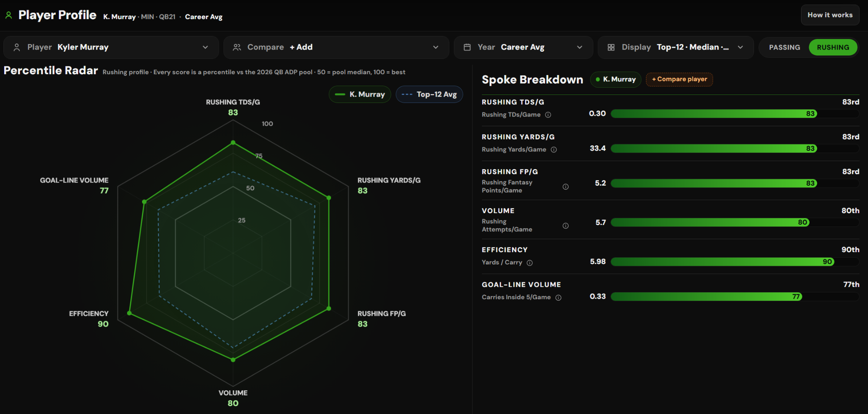Open How it works
This screenshot has height=414, width=868.
[830, 15]
